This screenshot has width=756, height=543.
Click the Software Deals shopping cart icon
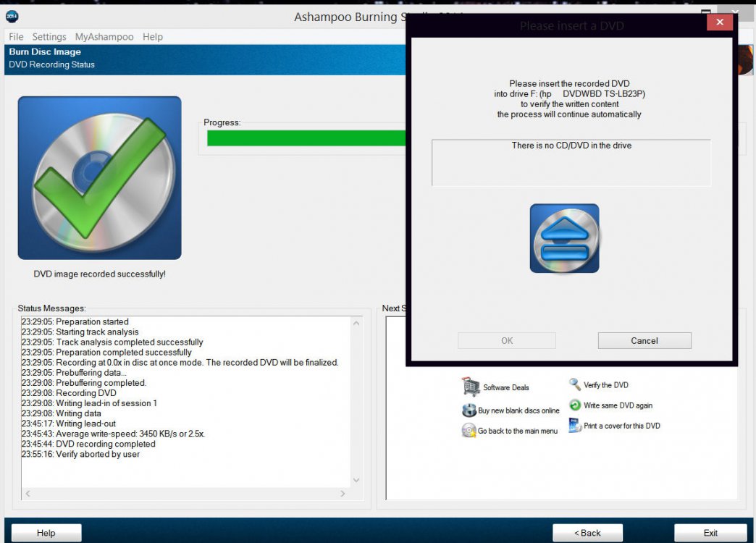pos(471,387)
